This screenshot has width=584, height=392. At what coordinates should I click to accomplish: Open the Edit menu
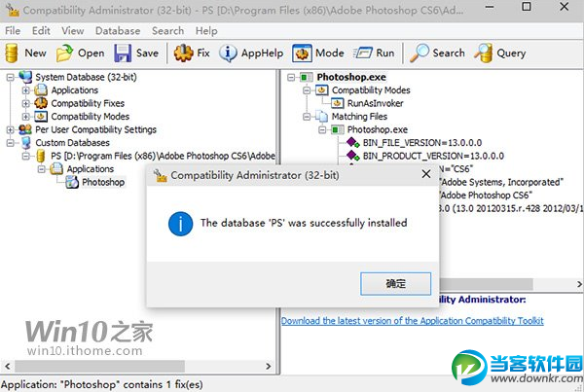[x=41, y=30]
